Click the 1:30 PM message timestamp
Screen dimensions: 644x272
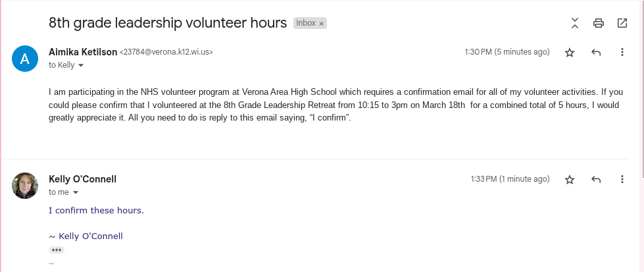click(507, 52)
